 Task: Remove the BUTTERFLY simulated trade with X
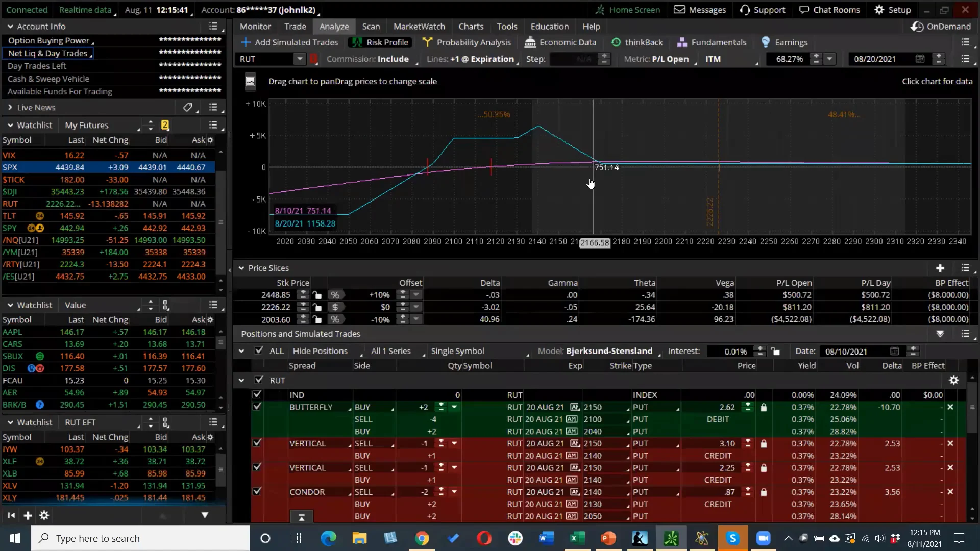click(x=950, y=407)
